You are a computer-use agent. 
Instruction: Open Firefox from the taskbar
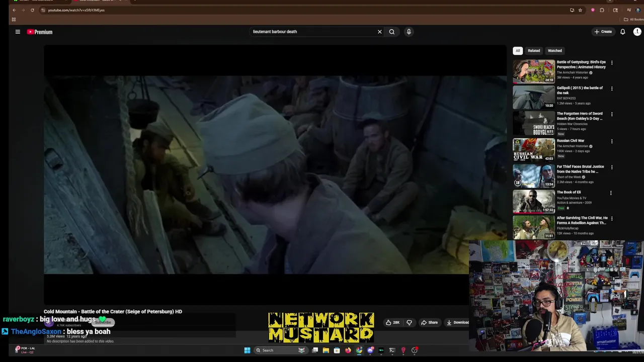click(x=348, y=350)
